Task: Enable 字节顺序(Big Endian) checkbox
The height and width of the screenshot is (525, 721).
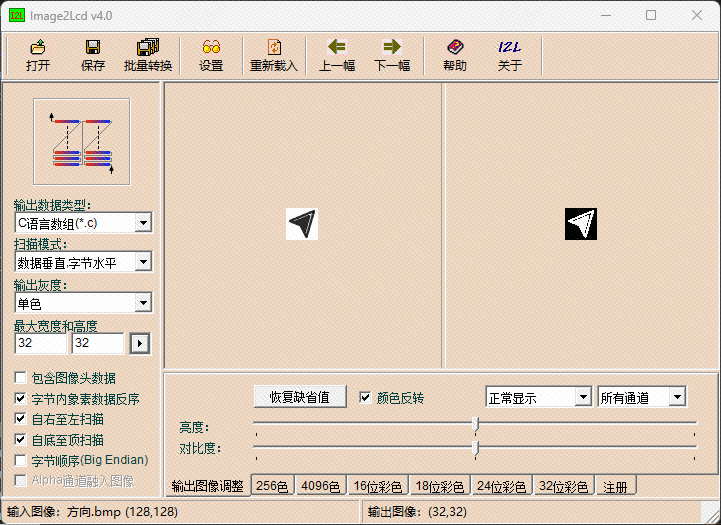Action: 20,460
